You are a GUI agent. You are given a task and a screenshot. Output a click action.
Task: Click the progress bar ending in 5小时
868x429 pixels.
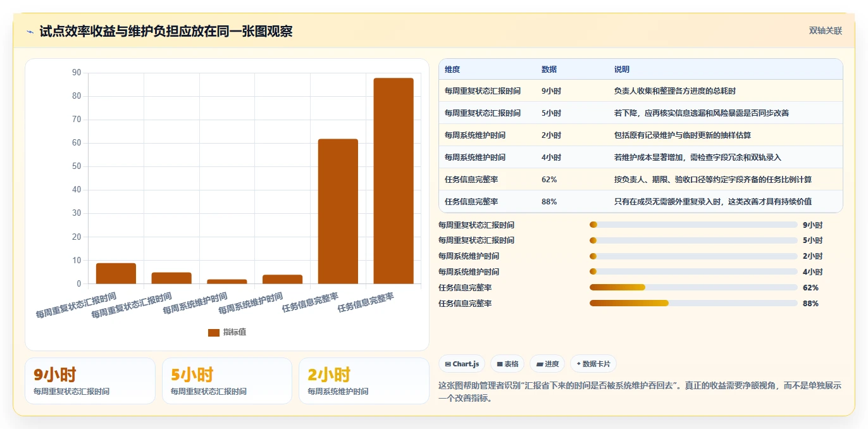click(693, 240)
